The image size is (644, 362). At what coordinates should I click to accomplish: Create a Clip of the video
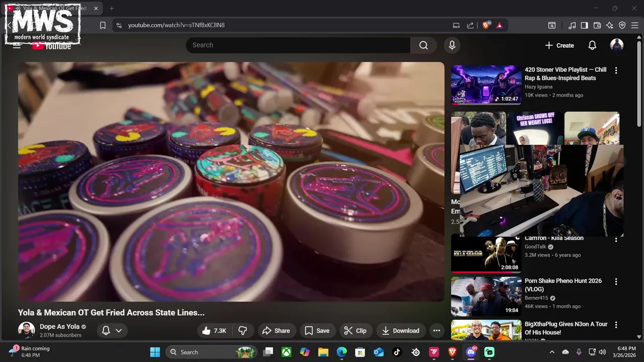tap(355, 330)
